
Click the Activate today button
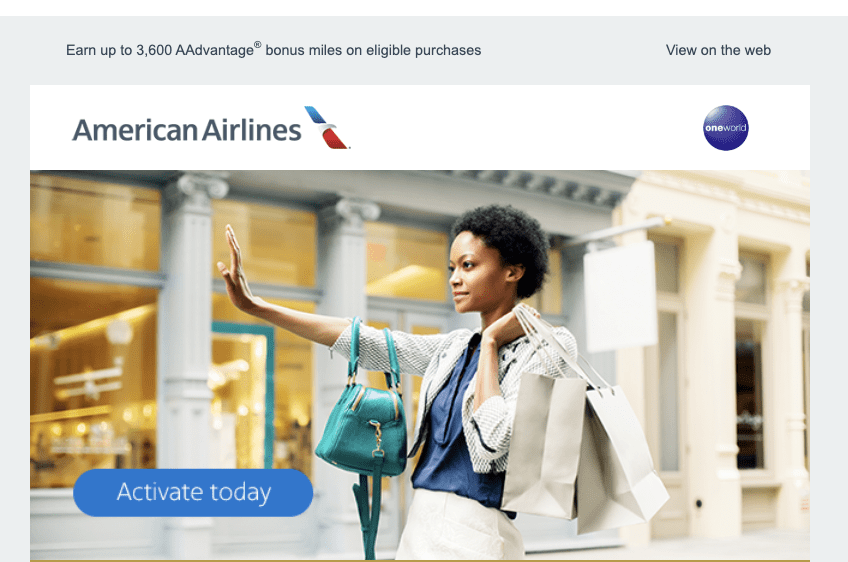(193, 492)
